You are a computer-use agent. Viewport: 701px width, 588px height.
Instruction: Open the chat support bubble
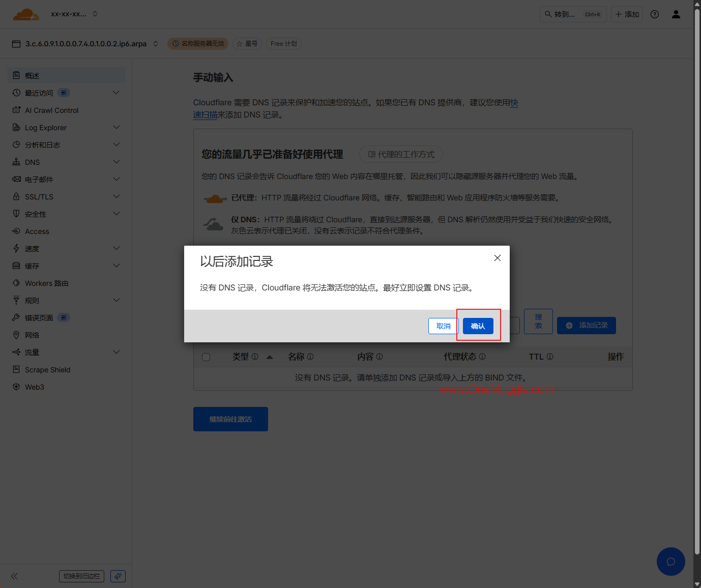click(x=671, y=562)
